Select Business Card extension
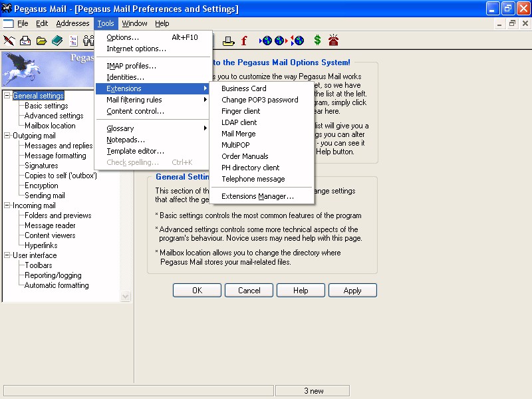This screenshot has height=399, width=532. (x=261, y=88)
